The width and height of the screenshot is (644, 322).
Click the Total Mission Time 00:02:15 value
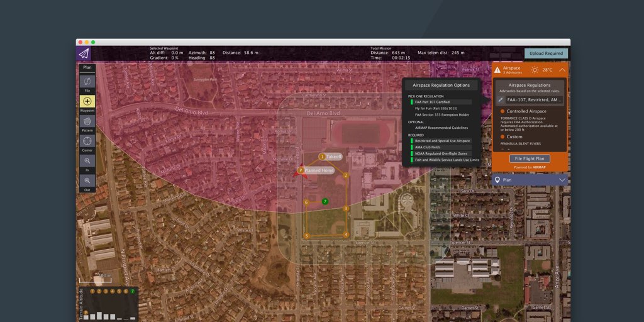[x=402, y=58]
